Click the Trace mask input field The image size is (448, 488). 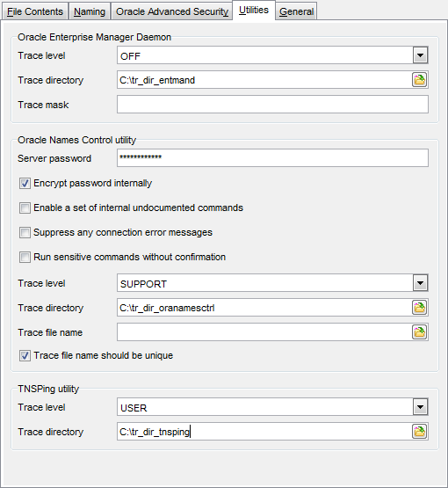[272, 105]
